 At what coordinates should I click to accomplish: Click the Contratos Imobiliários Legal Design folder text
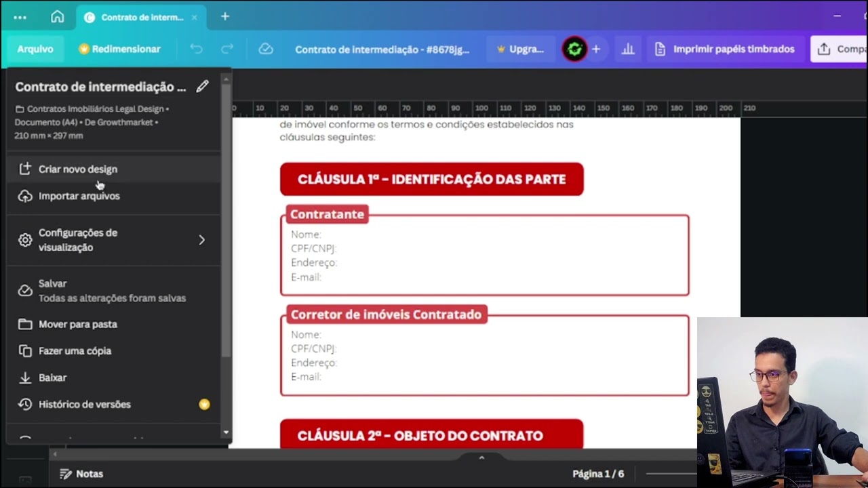coord(96,109)
